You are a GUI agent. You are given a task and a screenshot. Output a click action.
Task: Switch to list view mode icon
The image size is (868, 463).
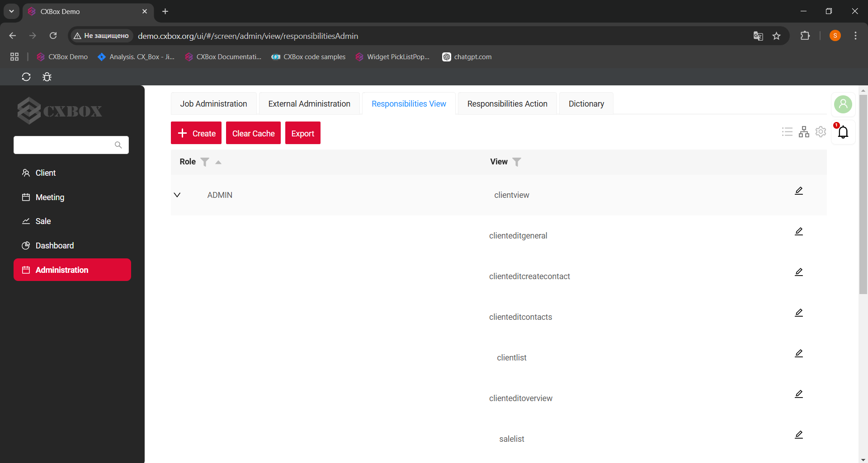coord(787,131)
